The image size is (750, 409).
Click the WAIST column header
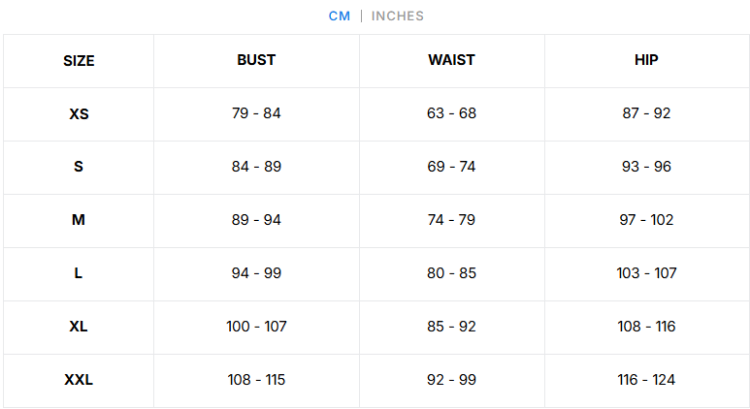pos(451,60)
